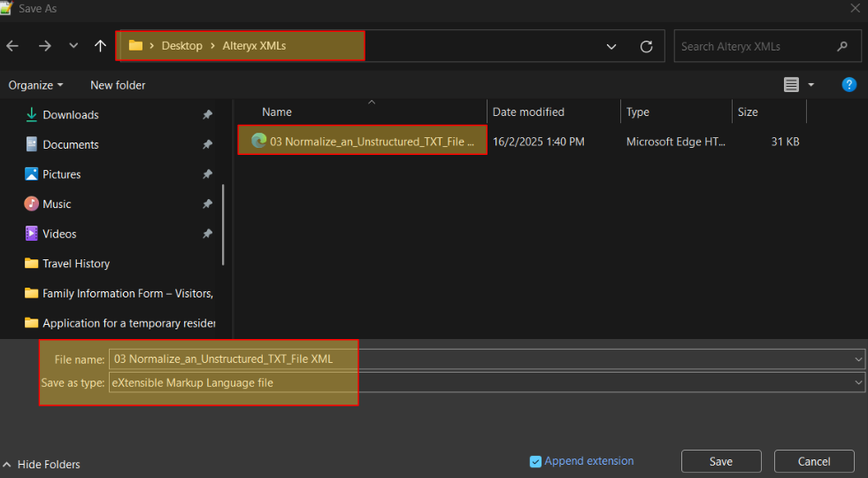Cancel the Save As dialog
The width and height of the screenshot is (868, 478).
coord(814,461)
